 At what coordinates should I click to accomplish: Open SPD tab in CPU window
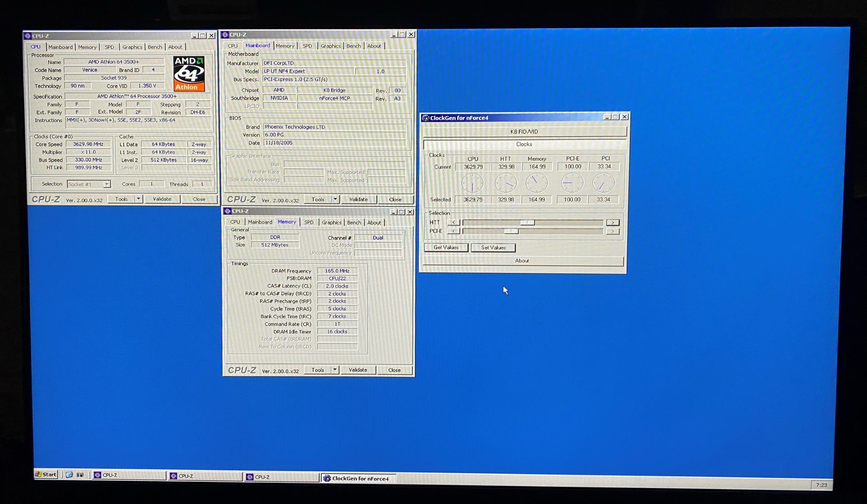click(109, 47)
